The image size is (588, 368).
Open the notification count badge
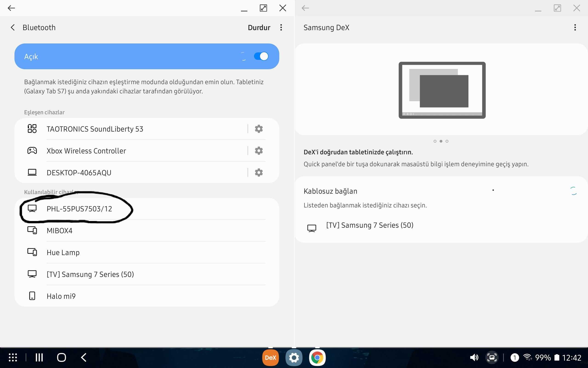click(514, 357)
